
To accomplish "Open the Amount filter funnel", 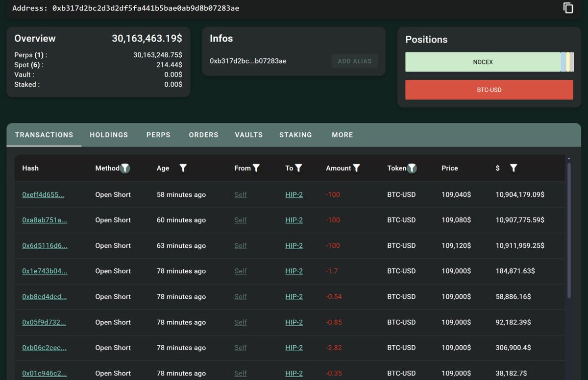I will tap(357, 168).
